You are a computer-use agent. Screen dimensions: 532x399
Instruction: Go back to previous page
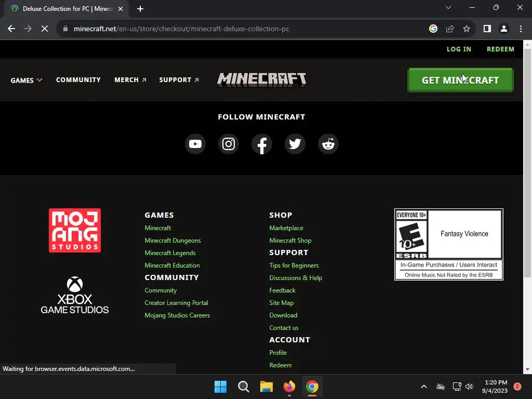[x=11, y=29]
